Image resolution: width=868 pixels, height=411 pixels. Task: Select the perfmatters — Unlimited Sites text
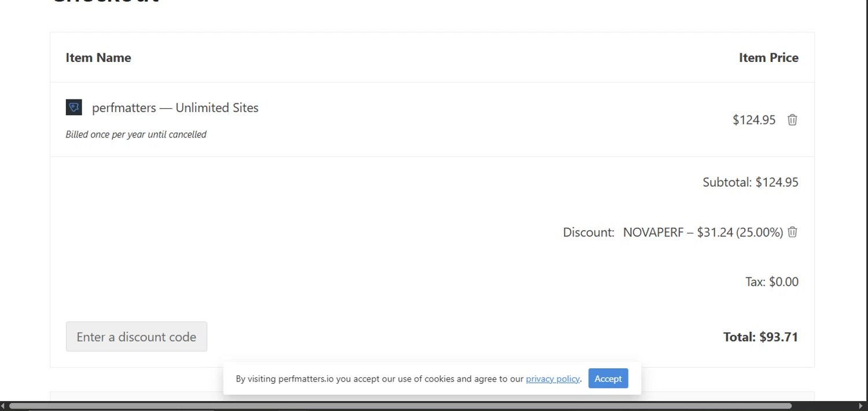click(x=175, y=108)
